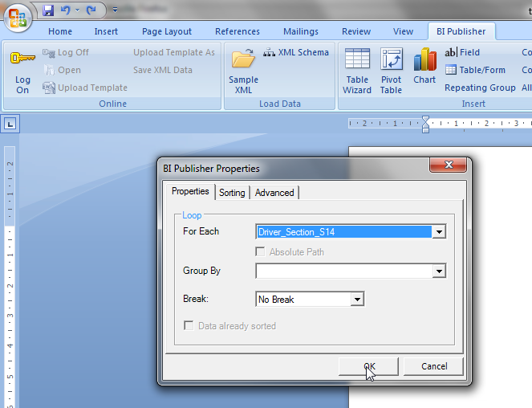Expand the Group By dropdown arrow
Image resolution: width=532 pixels, height=408 pixels.
tap(439, 271)
